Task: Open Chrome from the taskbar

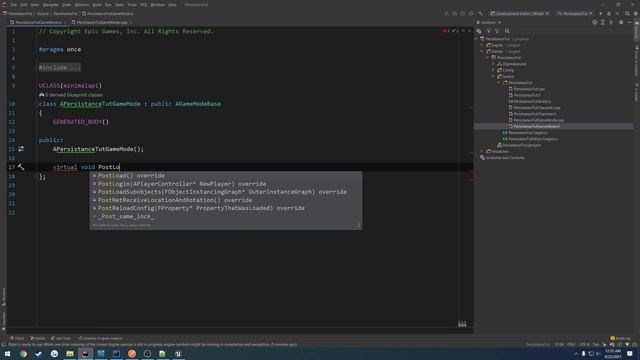Action: coord(23,353)
